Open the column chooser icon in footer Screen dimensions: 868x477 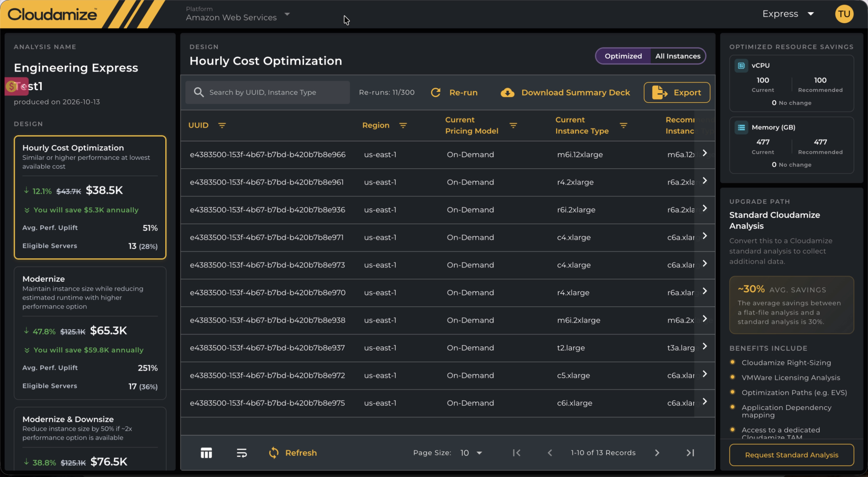(x=206, y=453)
